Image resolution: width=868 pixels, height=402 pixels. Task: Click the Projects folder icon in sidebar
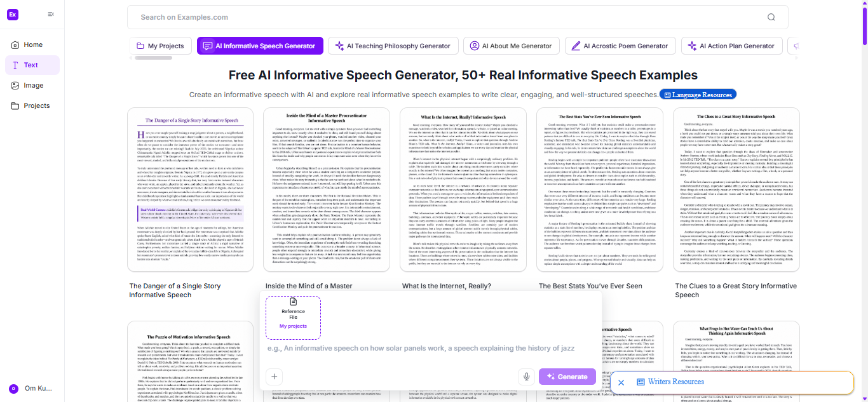click(x=15, y=105)
